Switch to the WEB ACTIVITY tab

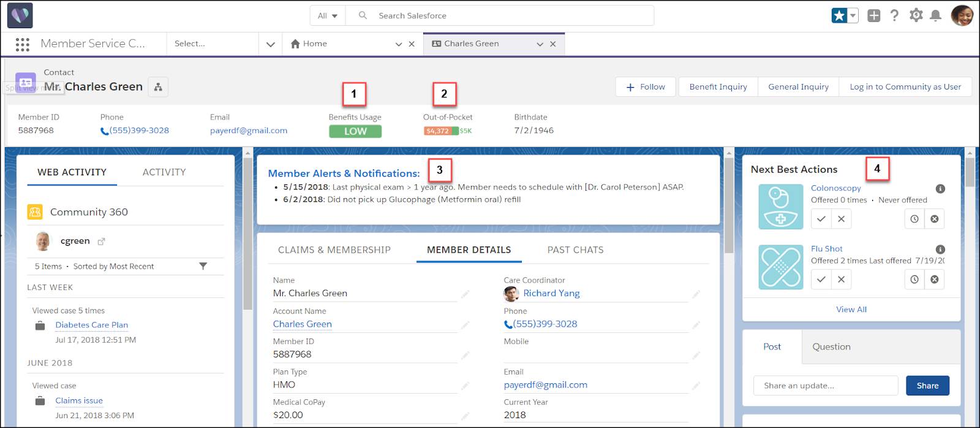pos(72,172)
